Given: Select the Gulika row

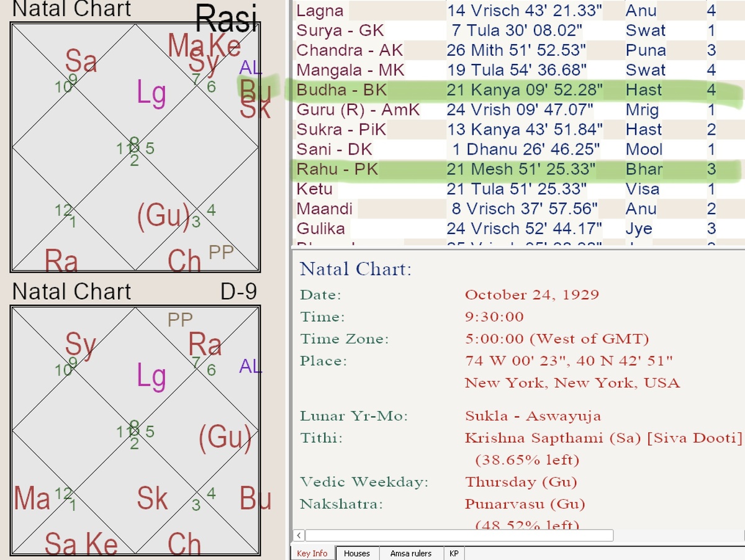Looking at the screenshot, I should (518, 228).
